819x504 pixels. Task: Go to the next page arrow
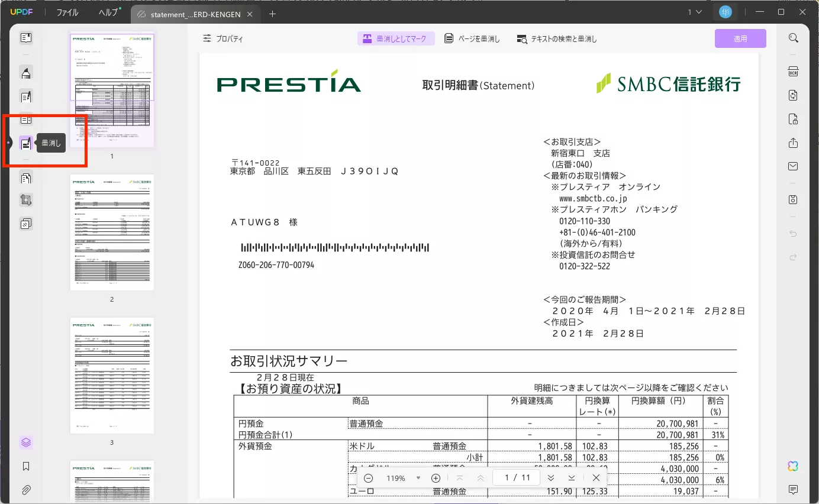click(550, 478)
